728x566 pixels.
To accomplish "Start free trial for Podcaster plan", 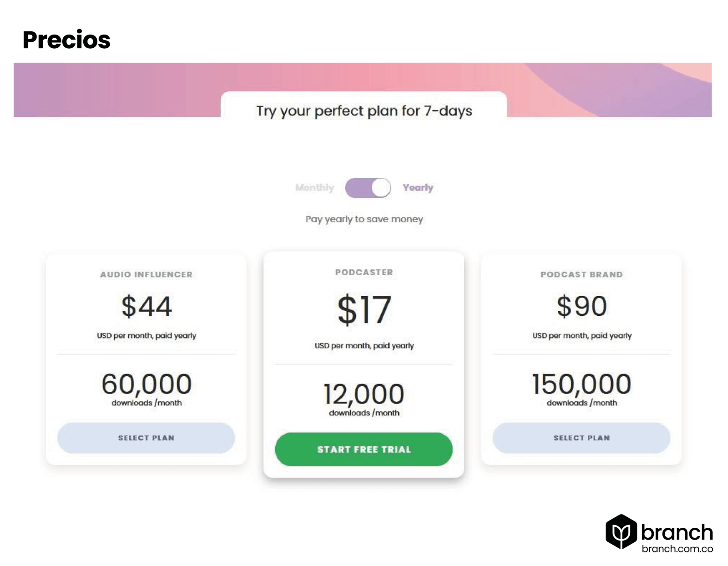I will pos(364,449).
